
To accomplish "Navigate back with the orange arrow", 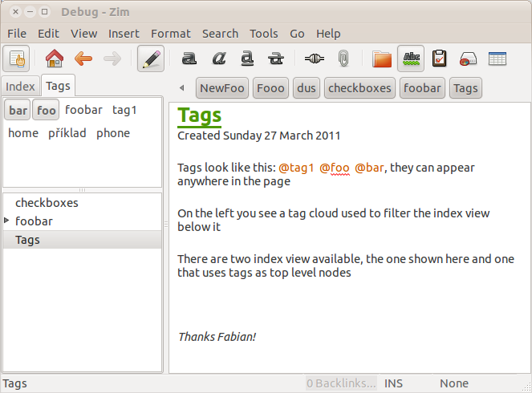I will point(83,59).
